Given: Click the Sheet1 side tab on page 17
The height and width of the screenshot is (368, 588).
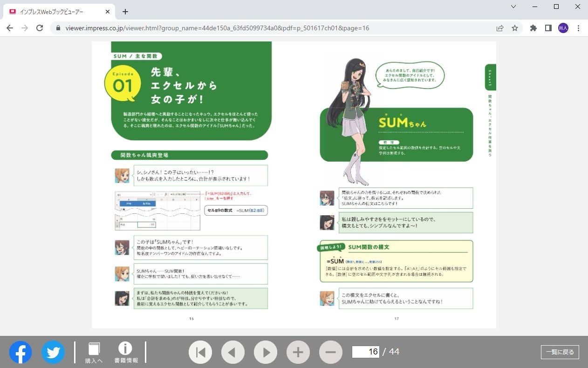Looking at the screenshot, I should coord(491,77).
